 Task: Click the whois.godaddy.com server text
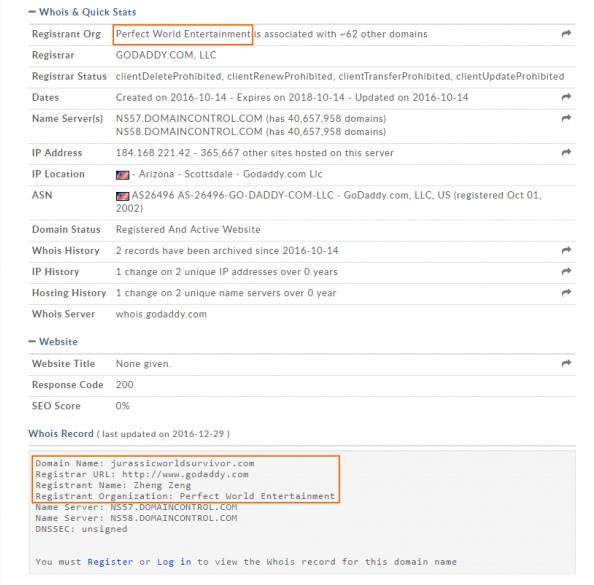click(x=161, y=314)
